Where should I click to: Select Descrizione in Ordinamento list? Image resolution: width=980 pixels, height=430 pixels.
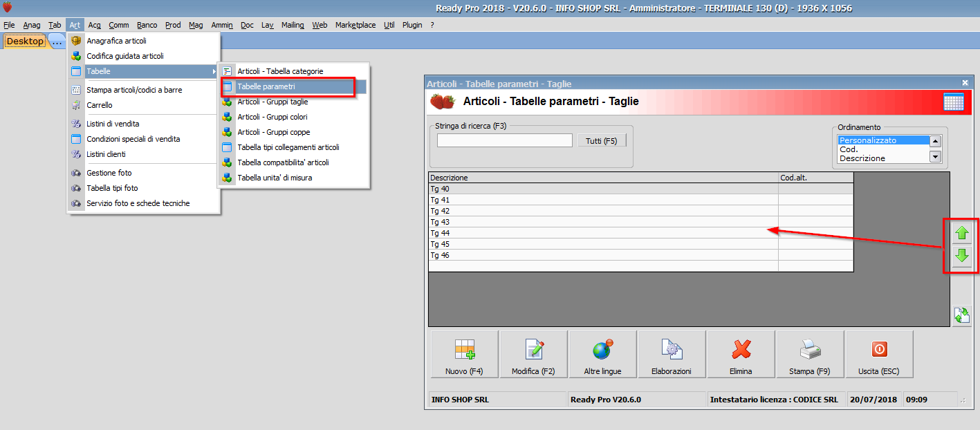tap(883, 158)
